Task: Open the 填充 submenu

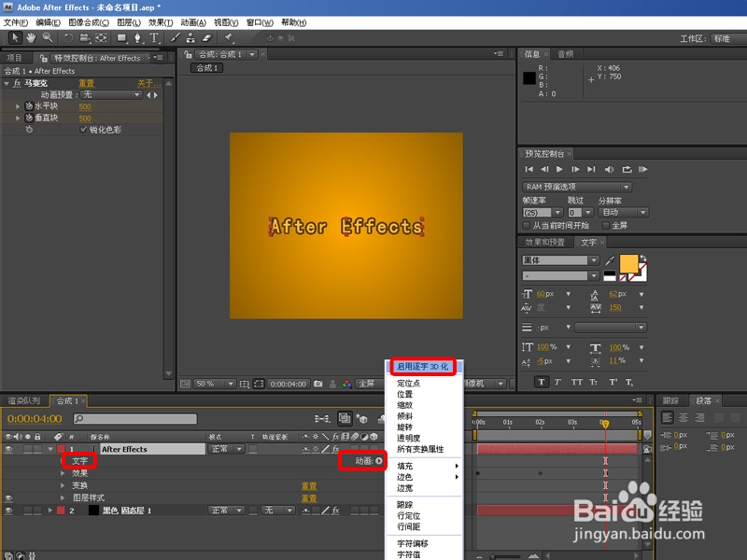Action: click(x=424, y=466)
